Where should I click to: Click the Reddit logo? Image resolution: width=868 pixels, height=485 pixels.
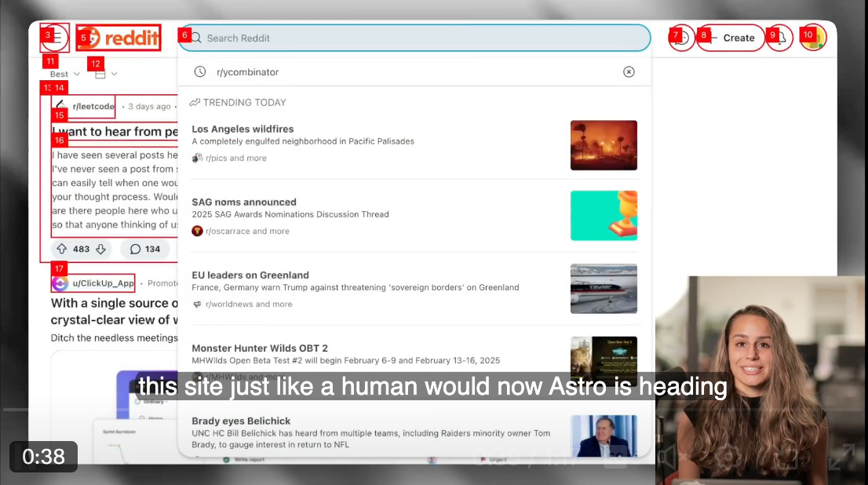tap(119, 38)
